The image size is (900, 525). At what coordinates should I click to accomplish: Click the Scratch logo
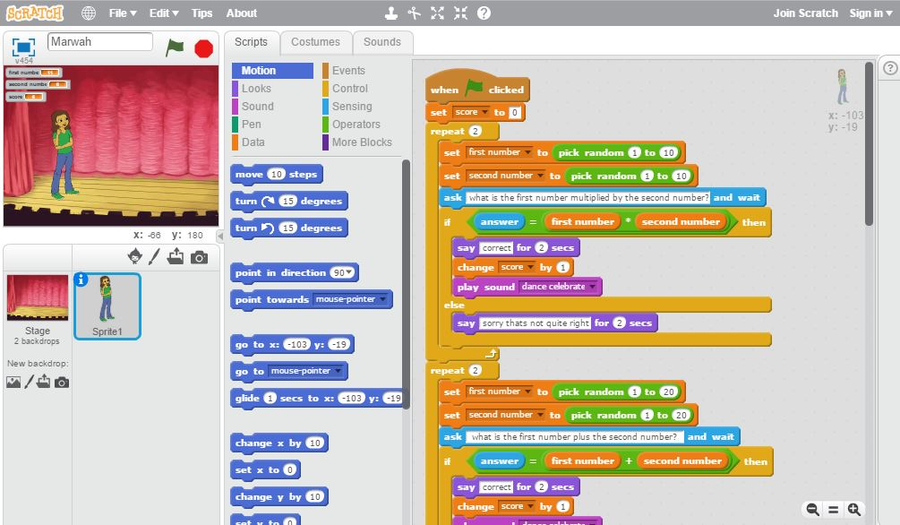click(x=35, y=13)
